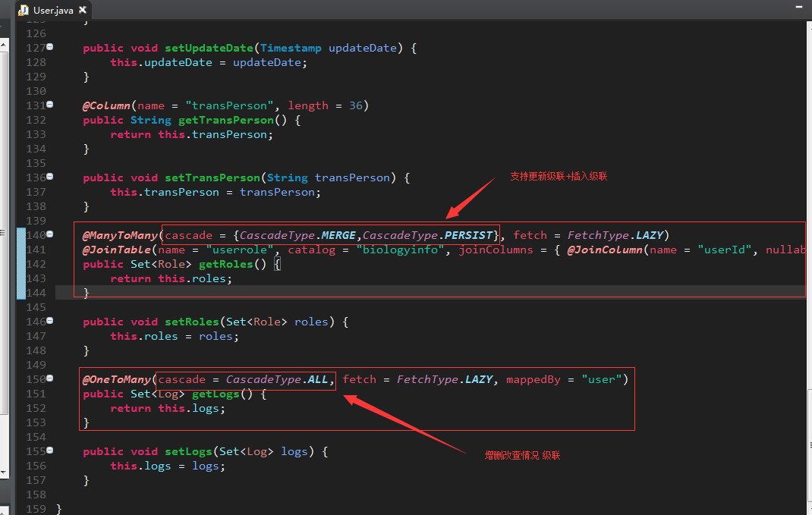Fold the @OneToMany getLogs block at line 150
This screenshot has width=812, height=515.
point(50,378)
